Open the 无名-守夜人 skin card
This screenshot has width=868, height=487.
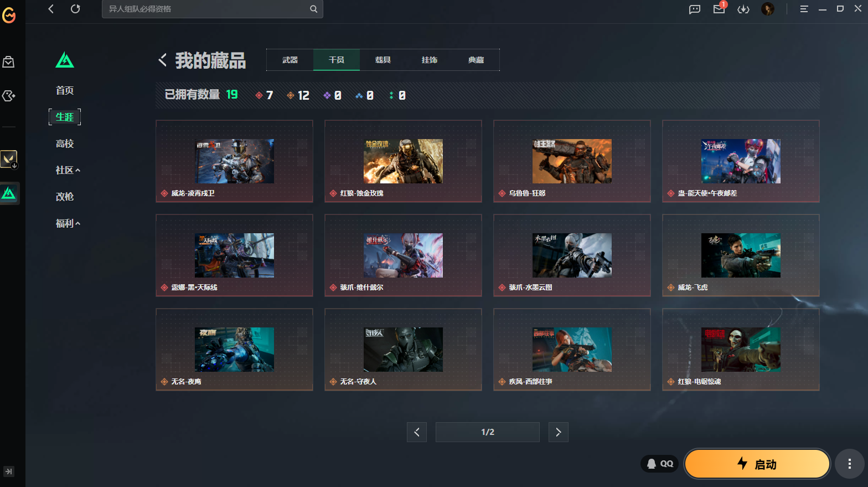(403, 350)
